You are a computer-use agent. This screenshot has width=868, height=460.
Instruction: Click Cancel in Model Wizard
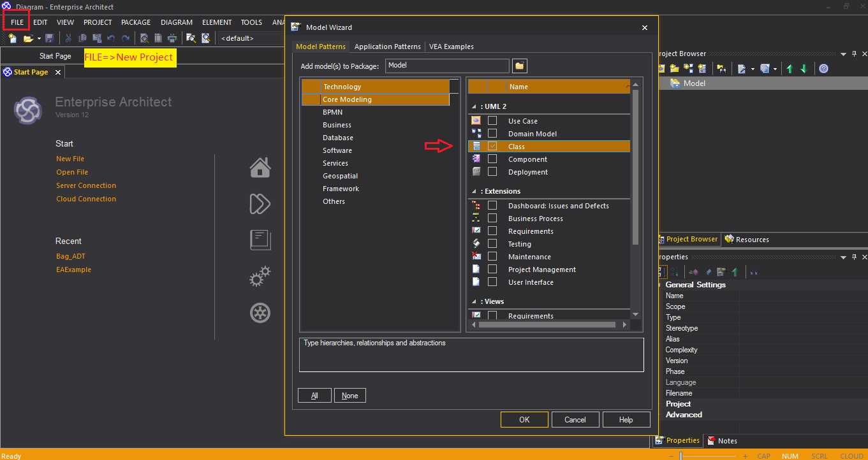click(575, 419)
